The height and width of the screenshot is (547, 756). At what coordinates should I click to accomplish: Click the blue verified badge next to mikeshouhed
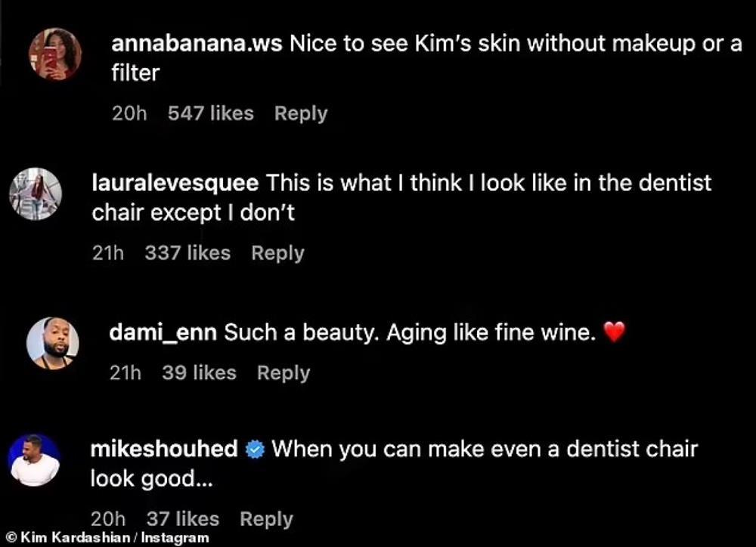click(256, 448)
